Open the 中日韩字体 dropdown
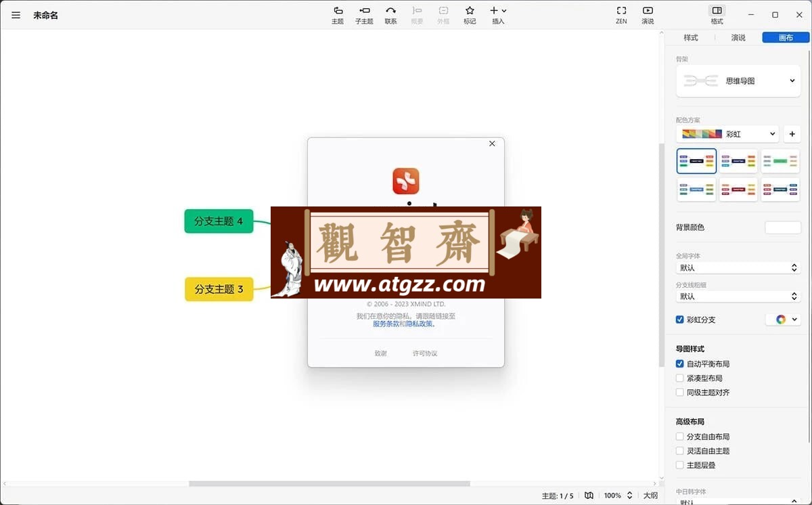The height and width of the screenshot is (505, 812). [x=738, y=502]
